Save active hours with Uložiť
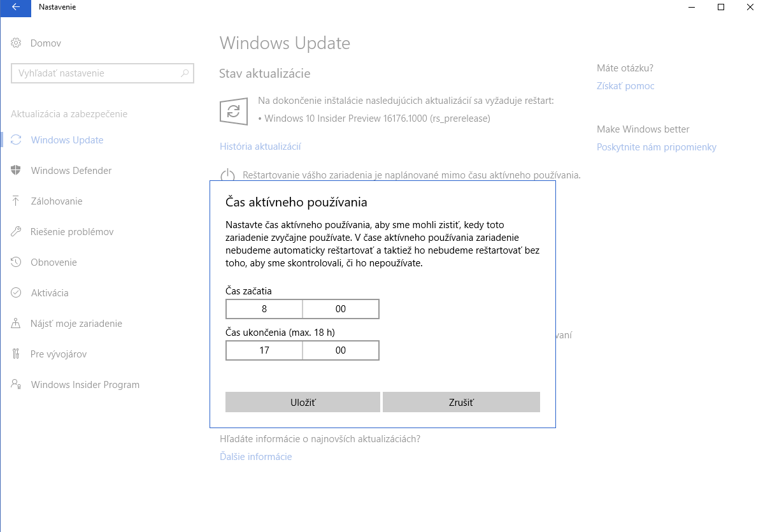The width and height of the screenshot is (763, 532). [303, 402]
